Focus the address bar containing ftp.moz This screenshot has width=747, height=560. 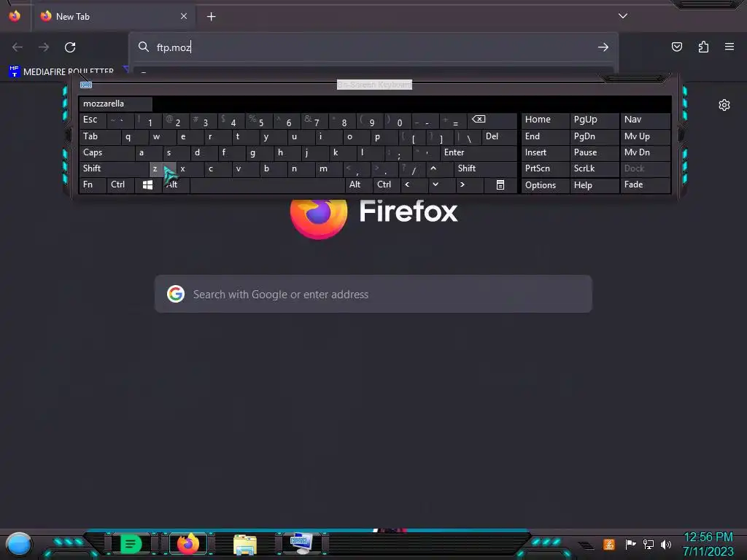(373, 47)
